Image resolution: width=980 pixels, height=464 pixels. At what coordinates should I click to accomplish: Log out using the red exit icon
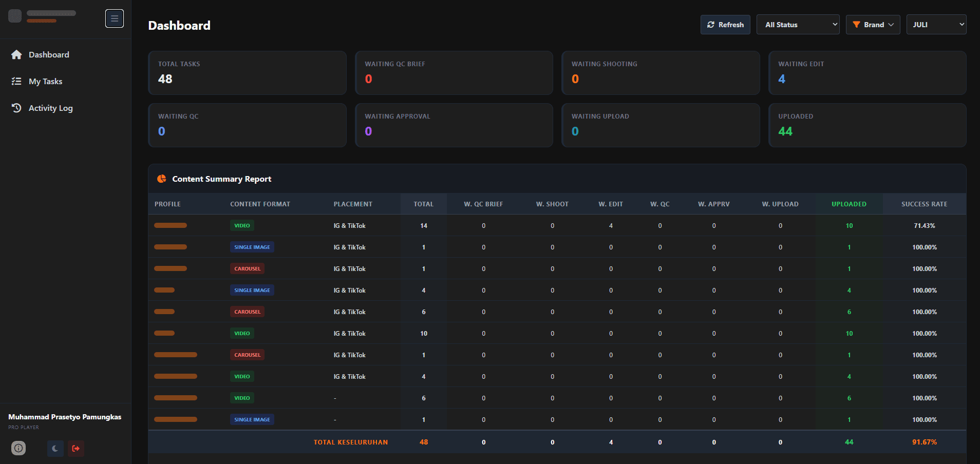(76, 448)
